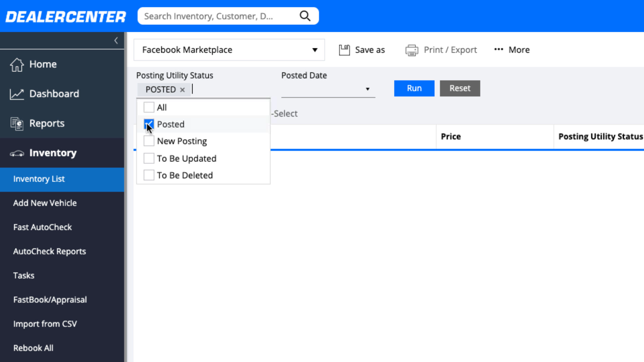Open Reports in the sidebar
The width and height of the screenshot is (644, 362).
(x=62, y=123)
